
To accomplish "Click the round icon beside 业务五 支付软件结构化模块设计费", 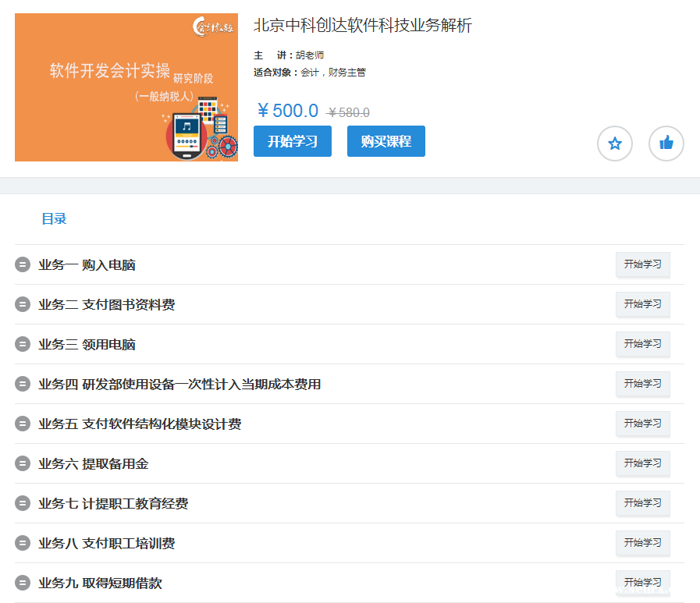I will pyautogui.click(x=23, y=424).
